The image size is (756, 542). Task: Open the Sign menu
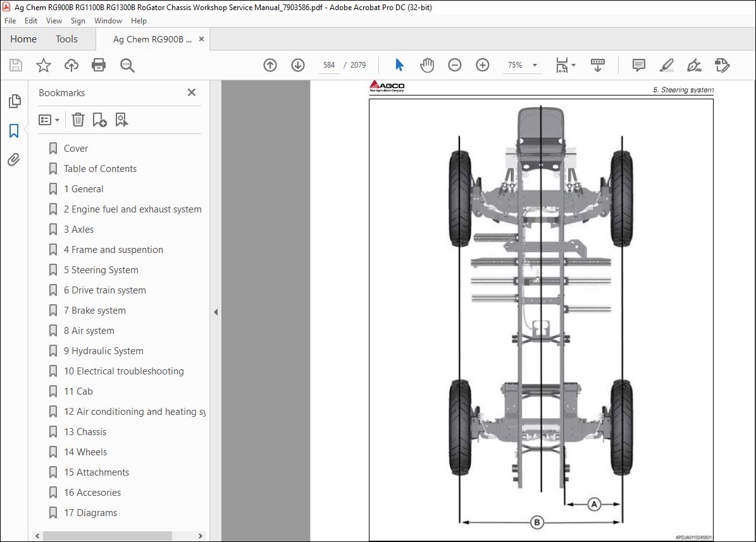click(x=78, y=21)
